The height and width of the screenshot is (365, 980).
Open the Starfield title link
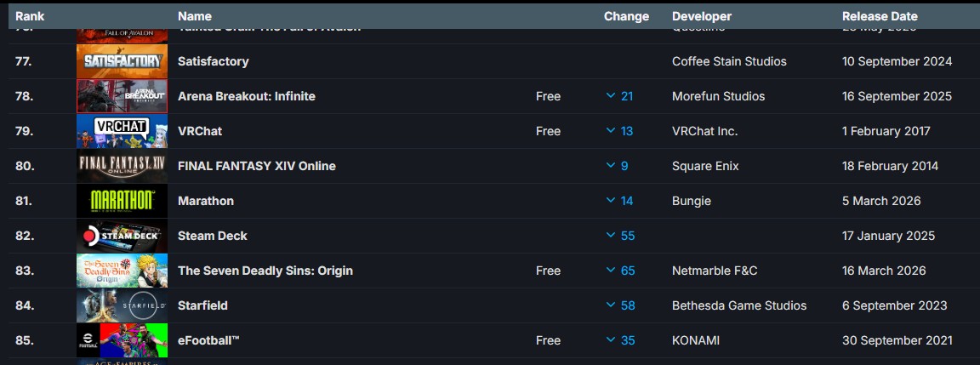tap(202, 306)
